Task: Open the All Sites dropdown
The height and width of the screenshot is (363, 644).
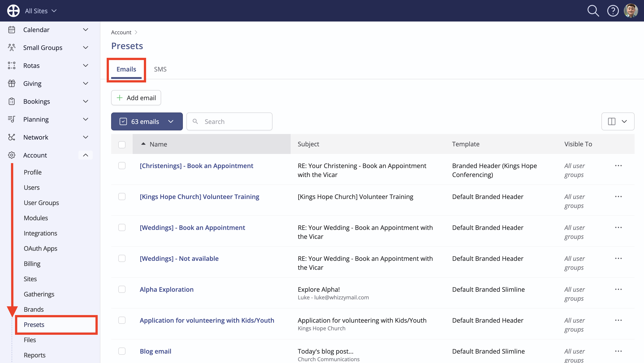Action: click(x=41, y=11)
